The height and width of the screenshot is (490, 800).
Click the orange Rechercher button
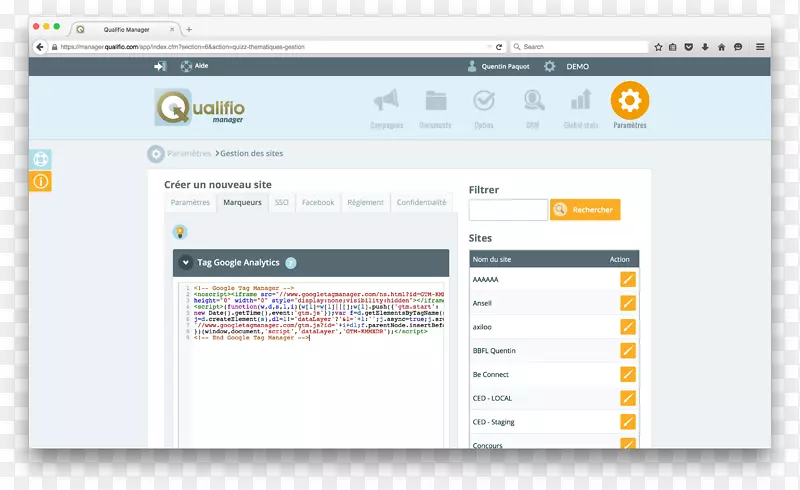click(x=585, y=210)
